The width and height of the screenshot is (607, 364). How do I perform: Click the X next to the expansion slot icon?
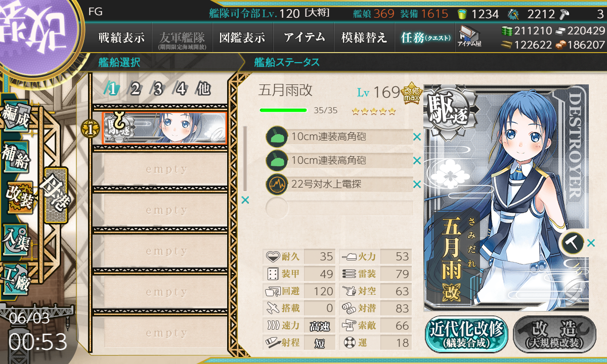(591, 243)
